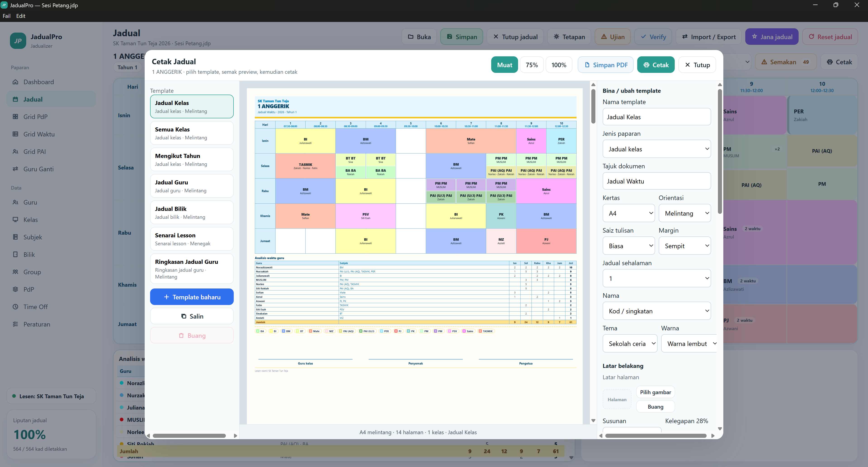Viewport: 868px width, 467px height.
Task: Select the Semua Kelas template
Action: coord(192,133)
